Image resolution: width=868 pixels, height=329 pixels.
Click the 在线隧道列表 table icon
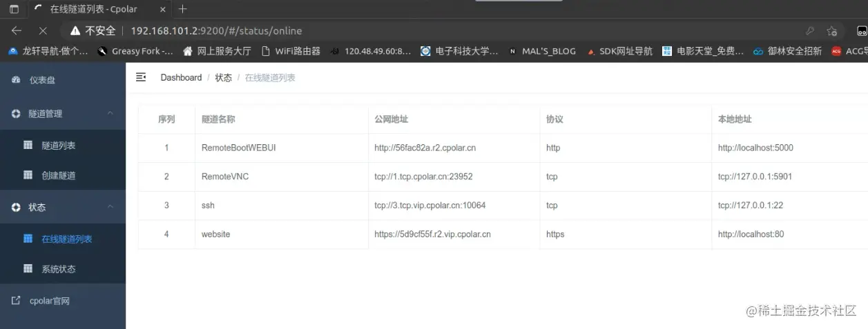click(28, 239)
